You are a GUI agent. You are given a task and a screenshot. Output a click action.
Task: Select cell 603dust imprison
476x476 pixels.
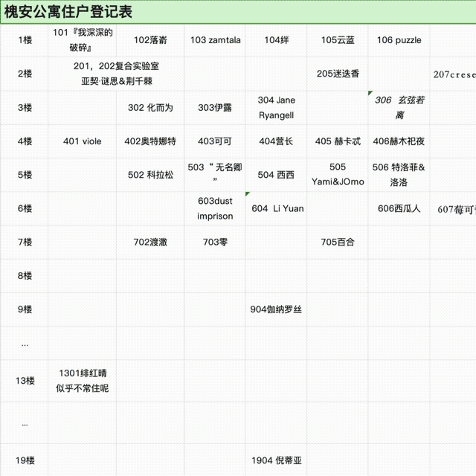coord(215,208)
